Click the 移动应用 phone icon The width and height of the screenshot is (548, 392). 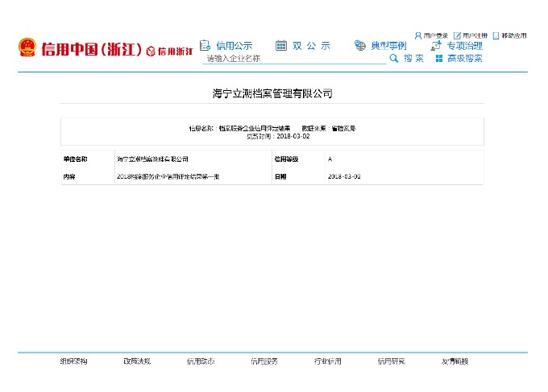496,35
